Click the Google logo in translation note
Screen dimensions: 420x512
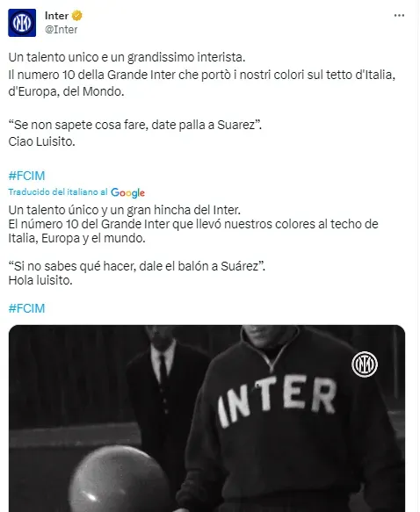(127, 192)
